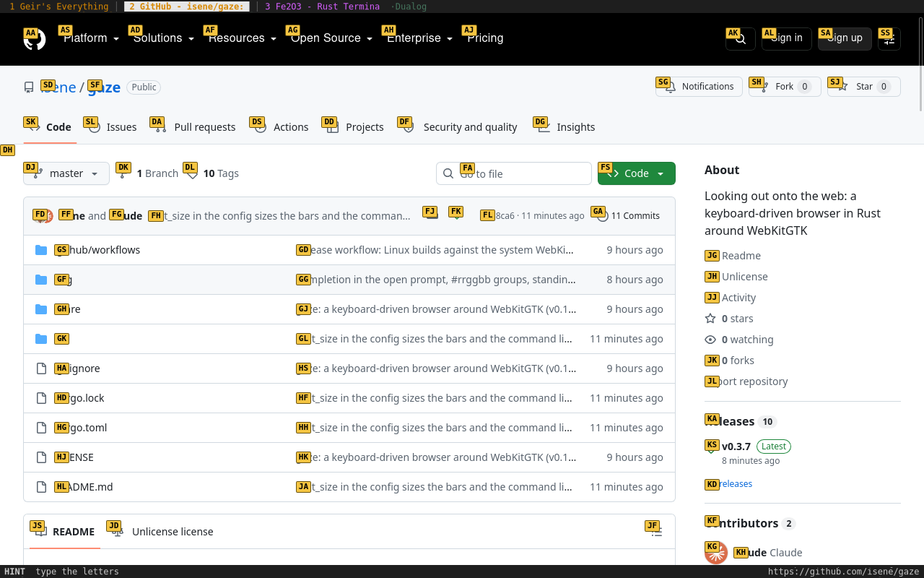Open the Readme link in About
The height and width of the screenshot is (578, 924).
click(x=733, y=256)
